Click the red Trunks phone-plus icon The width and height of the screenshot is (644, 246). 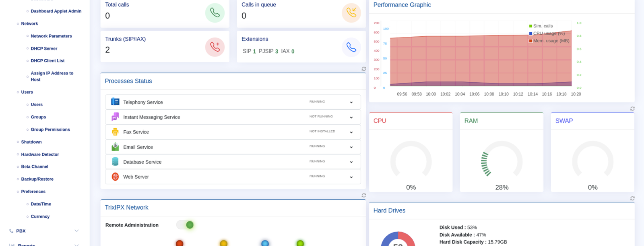click(215, 47)
